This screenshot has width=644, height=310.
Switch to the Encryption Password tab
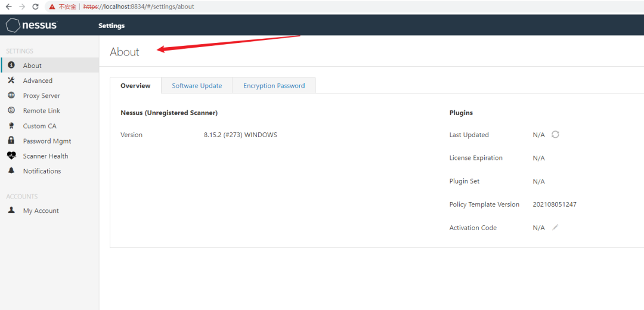274,86
